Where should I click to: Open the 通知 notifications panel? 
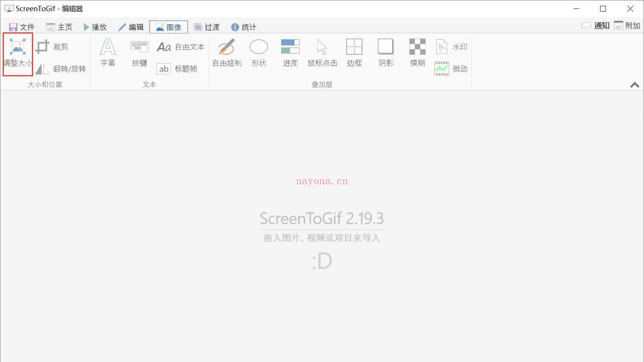tap(595, 25)
